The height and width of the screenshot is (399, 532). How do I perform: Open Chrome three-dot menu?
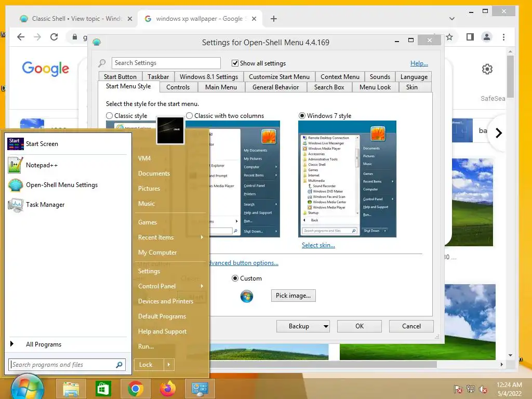[503, 37]
